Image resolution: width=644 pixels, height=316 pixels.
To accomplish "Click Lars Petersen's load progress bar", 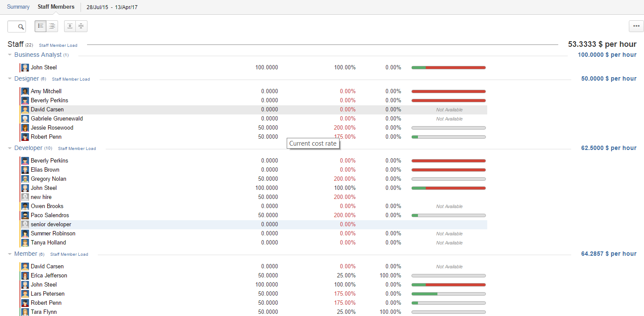I will click(x=448, y=294).
